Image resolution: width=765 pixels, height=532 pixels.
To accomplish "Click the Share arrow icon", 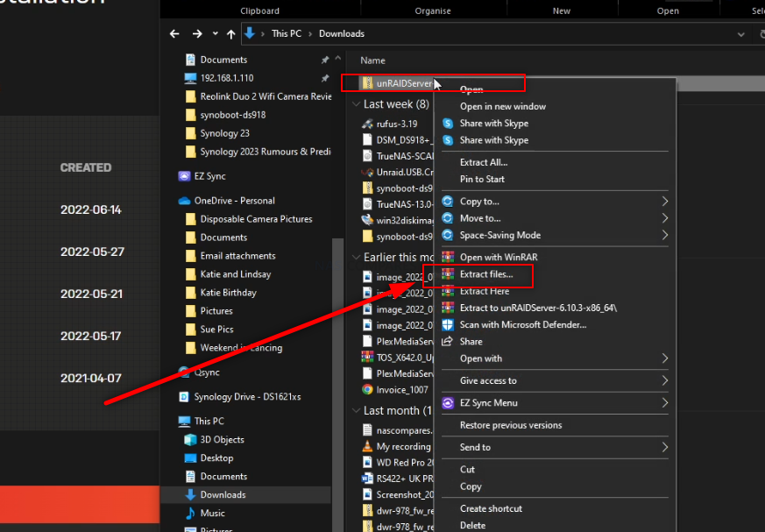I will click(448, 341).
